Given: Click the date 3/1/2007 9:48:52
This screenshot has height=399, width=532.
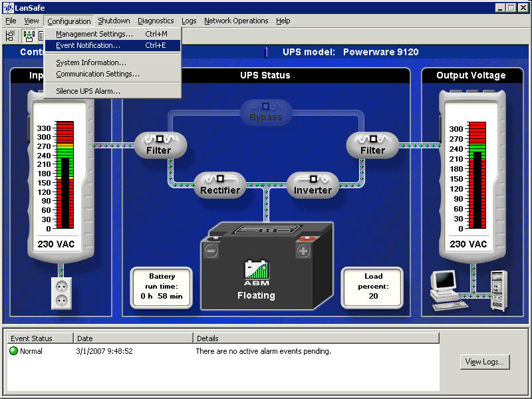Looking at the screenshot, I should click(x=104, y=351).
